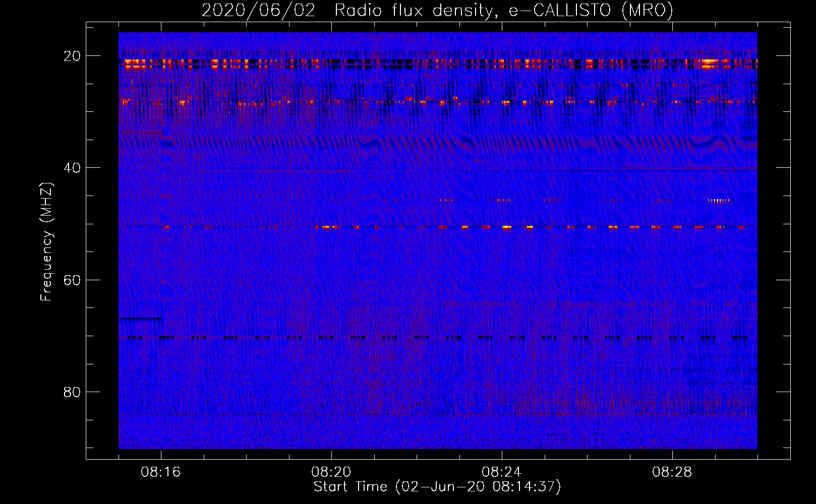Screen dimensions: 816x504
Task: Click the 'Frequency (MHZ)' y-axis label
Action: pos(46,242)
